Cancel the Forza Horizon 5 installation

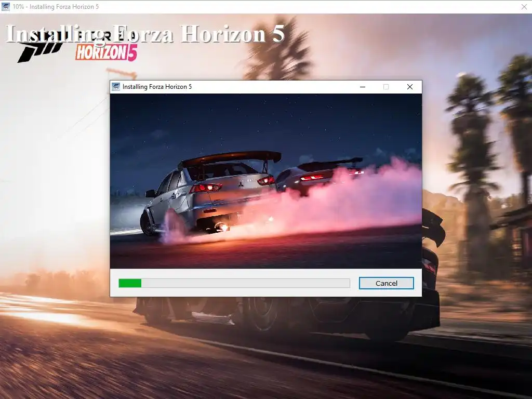click(x=386, y=283)
